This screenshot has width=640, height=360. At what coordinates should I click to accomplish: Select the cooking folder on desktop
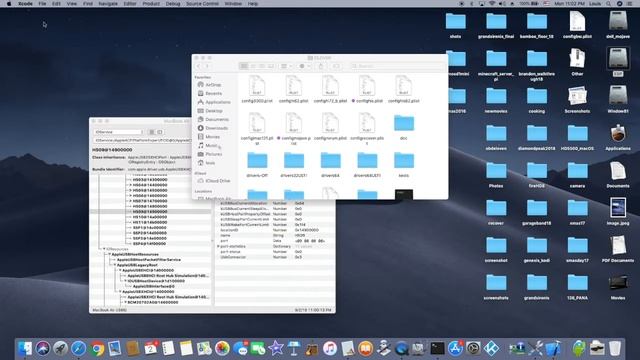pyautogui.click(x=536, y=100)
